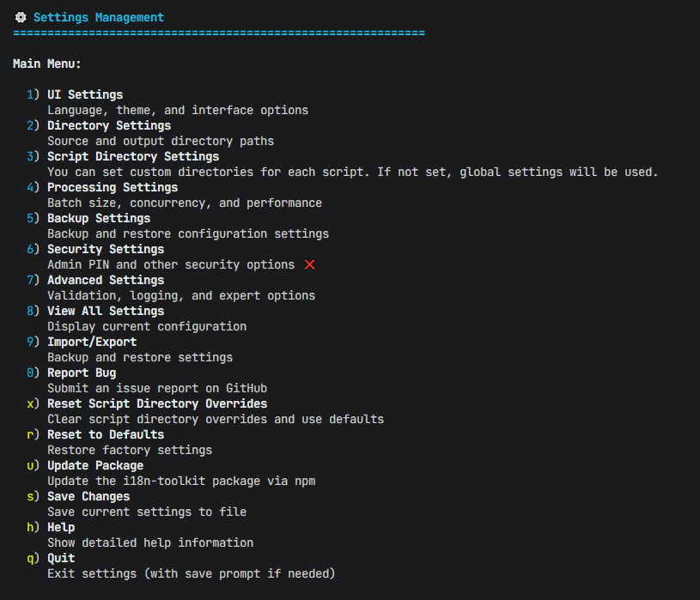Choose View All Settings
Screen dimensions: 700x600
pos(105,311)
